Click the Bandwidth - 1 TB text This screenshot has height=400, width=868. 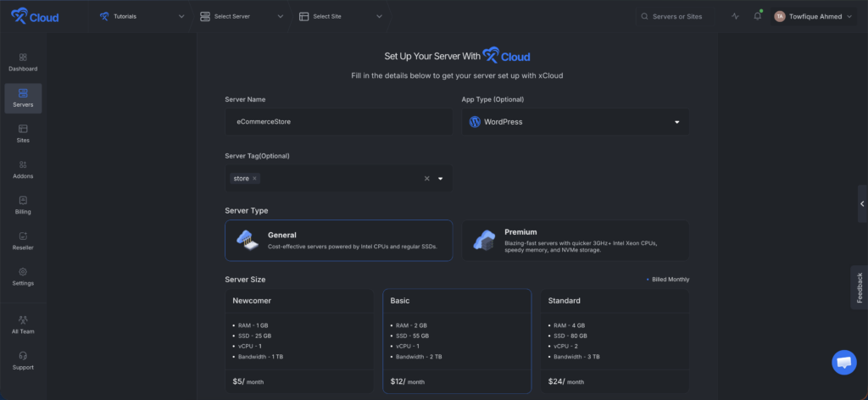[x=261, y=357]
